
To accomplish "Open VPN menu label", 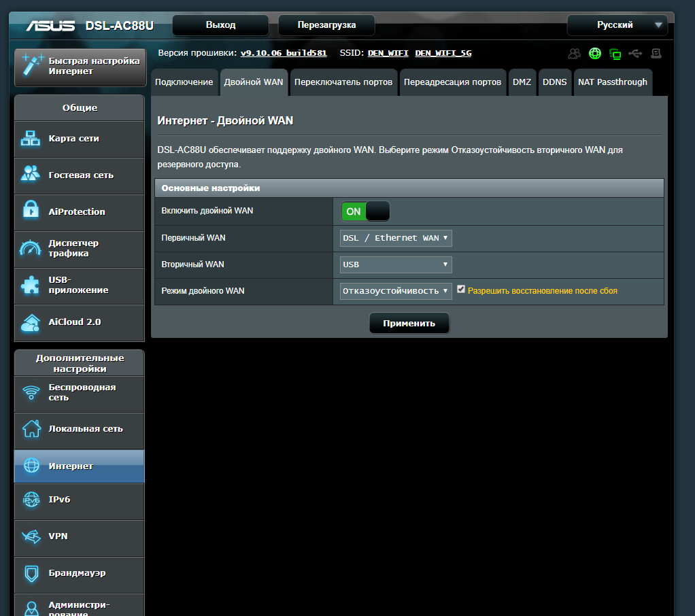I will (58, 536).
